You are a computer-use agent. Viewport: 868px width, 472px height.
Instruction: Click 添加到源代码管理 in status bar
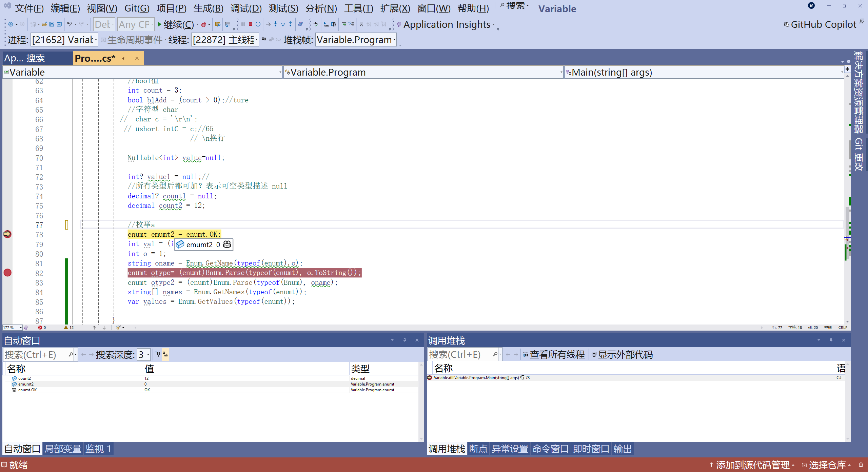coord(752,465)
